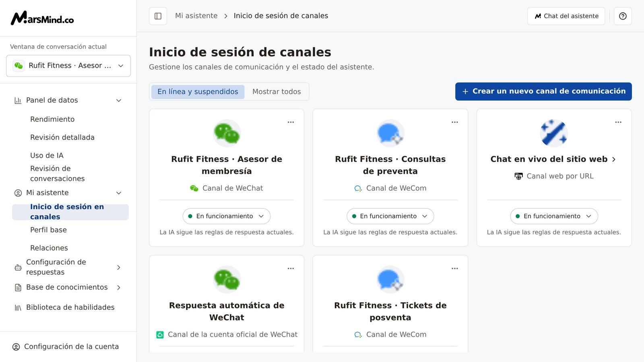Click the Configuración de la cuenta user icon

point(16,347)
